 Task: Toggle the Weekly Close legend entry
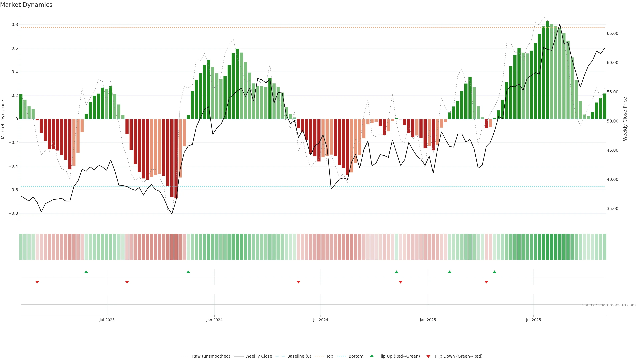258,356
